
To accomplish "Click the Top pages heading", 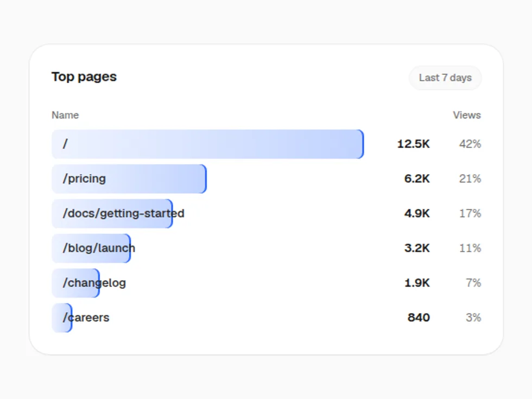I will (x=84, y=77).
